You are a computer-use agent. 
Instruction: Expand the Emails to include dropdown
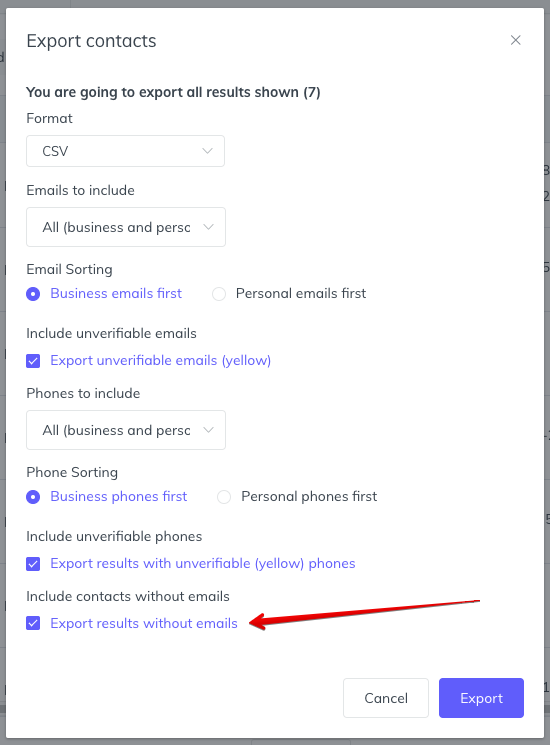pos(126,227)
